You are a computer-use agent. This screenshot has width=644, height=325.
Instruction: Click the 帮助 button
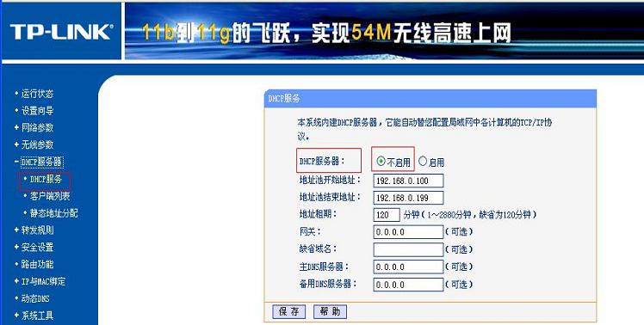click(x=331, y=311)
